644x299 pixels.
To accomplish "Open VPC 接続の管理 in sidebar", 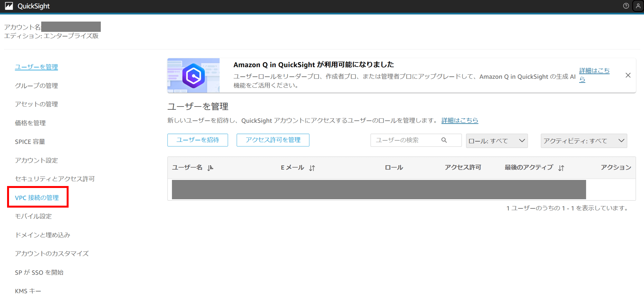I will tap(37, 198).
